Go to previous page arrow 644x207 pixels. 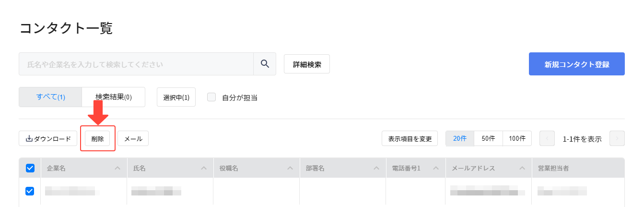[547, 138]
